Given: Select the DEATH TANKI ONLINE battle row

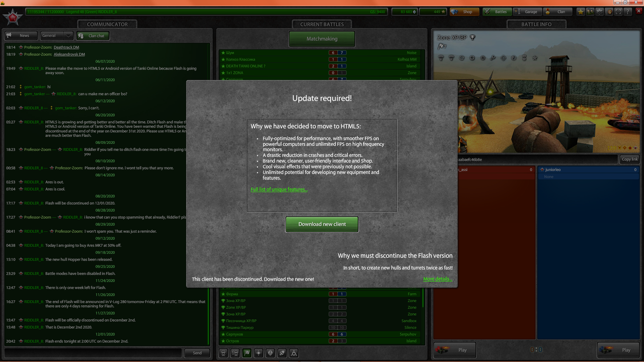Looking at the screenshot, I should pyautogui.click(x=319, y=66).
